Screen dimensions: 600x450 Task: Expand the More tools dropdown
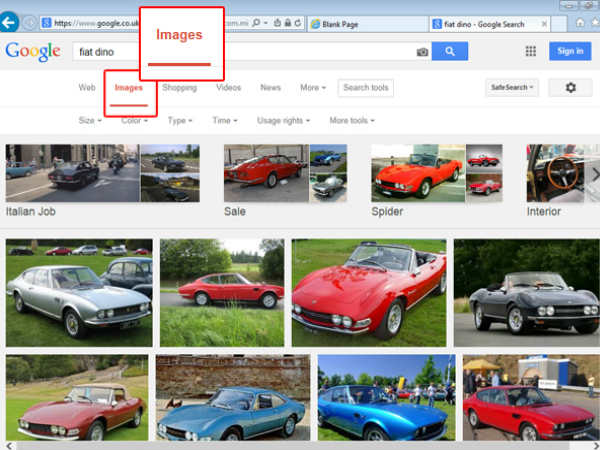tap(352, 121)
